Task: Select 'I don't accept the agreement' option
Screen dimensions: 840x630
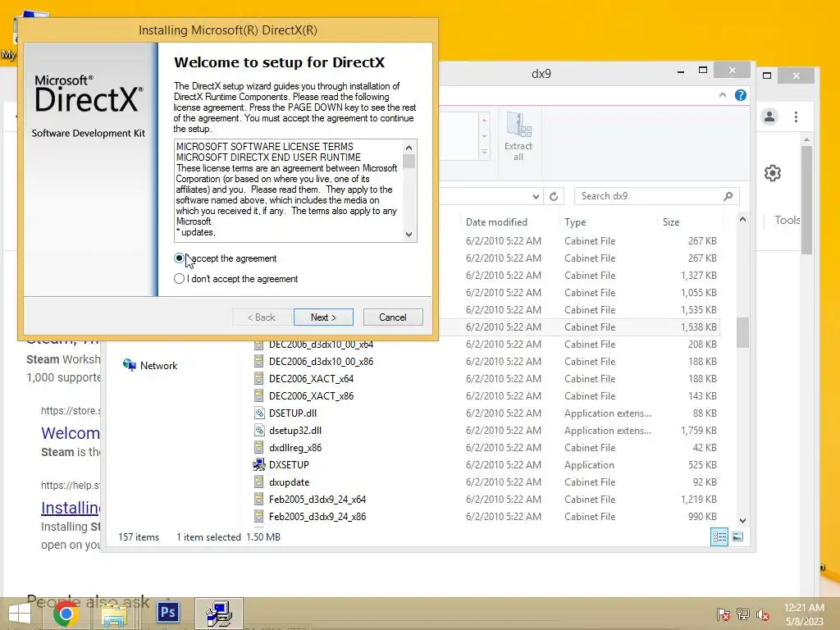Action: [x=180, y=279]
